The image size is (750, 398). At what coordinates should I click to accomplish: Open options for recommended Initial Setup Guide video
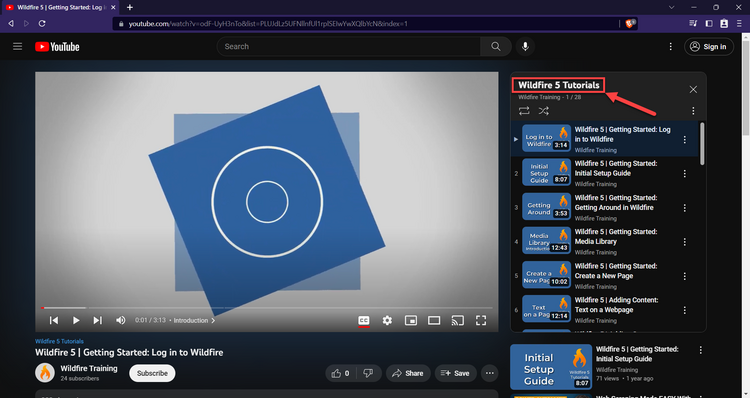click(700, 350)
